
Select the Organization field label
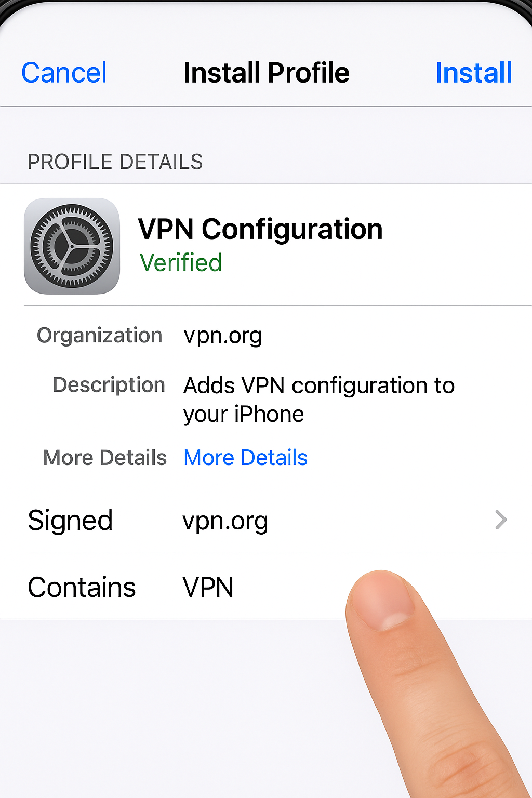pos(100,336)
